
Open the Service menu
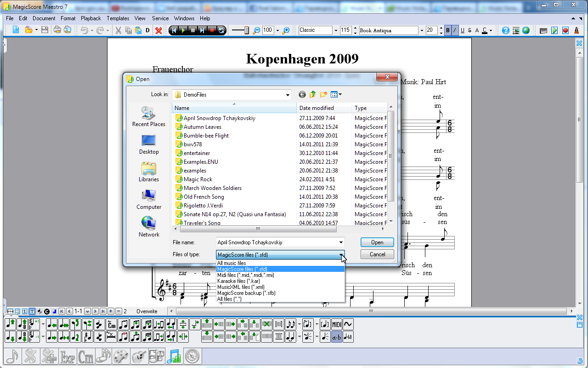(160, 18)
